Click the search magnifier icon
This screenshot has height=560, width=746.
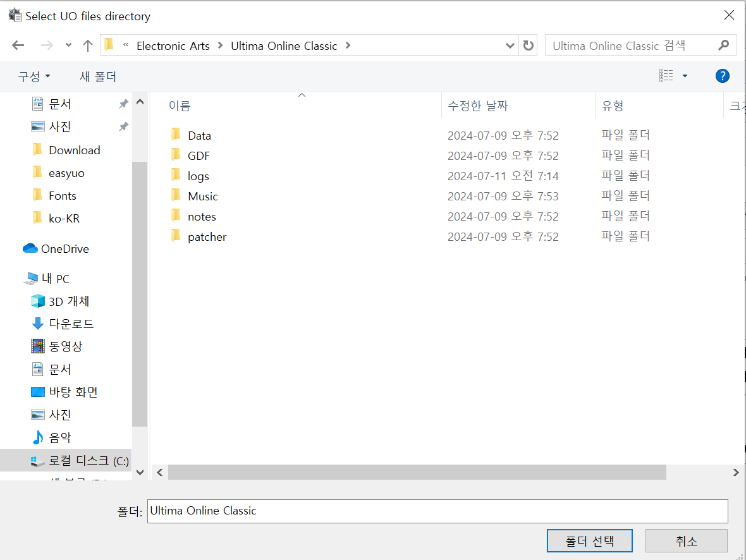click(x=724, y=46)
